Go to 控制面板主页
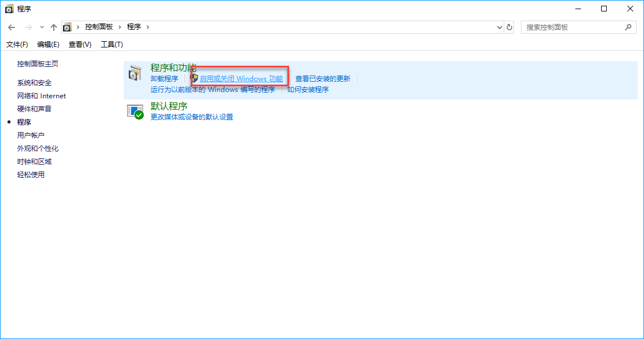Image resolution: width=644 pixels, height=339 pixels. (x=38, y=64)
